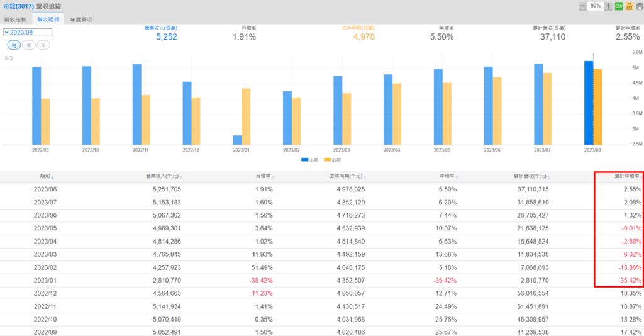Select the 2022/12 table row period cell

click(x=45, y=293)
